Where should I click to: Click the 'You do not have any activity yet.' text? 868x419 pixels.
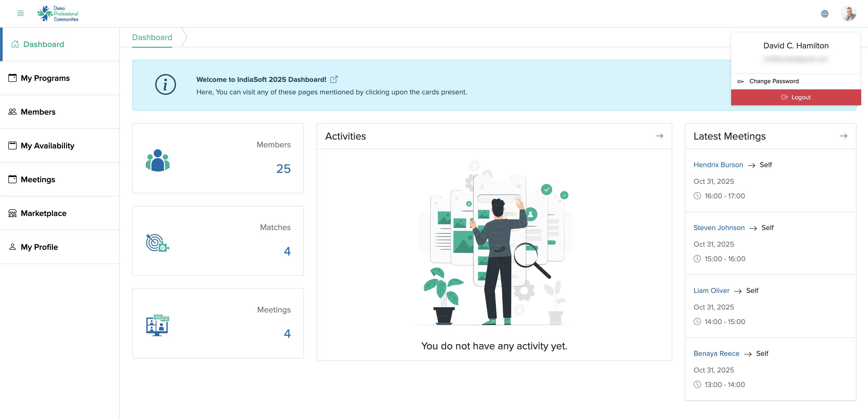(x=494, y=346)
